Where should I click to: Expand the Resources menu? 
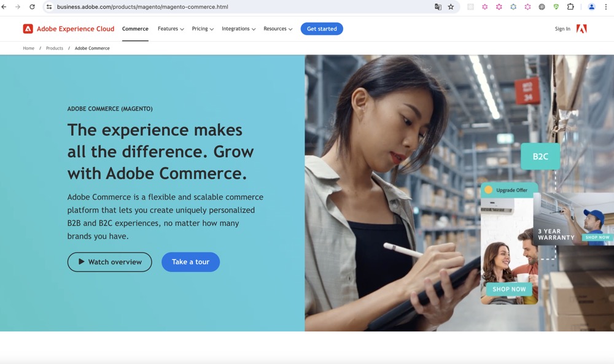pos(278,29)
